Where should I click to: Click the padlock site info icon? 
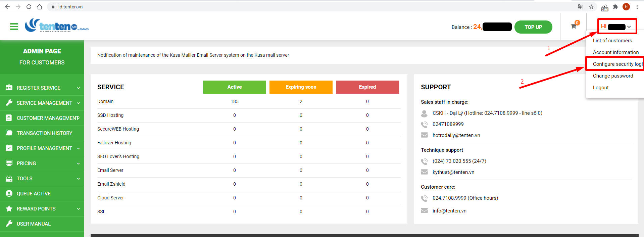point(53,7)
